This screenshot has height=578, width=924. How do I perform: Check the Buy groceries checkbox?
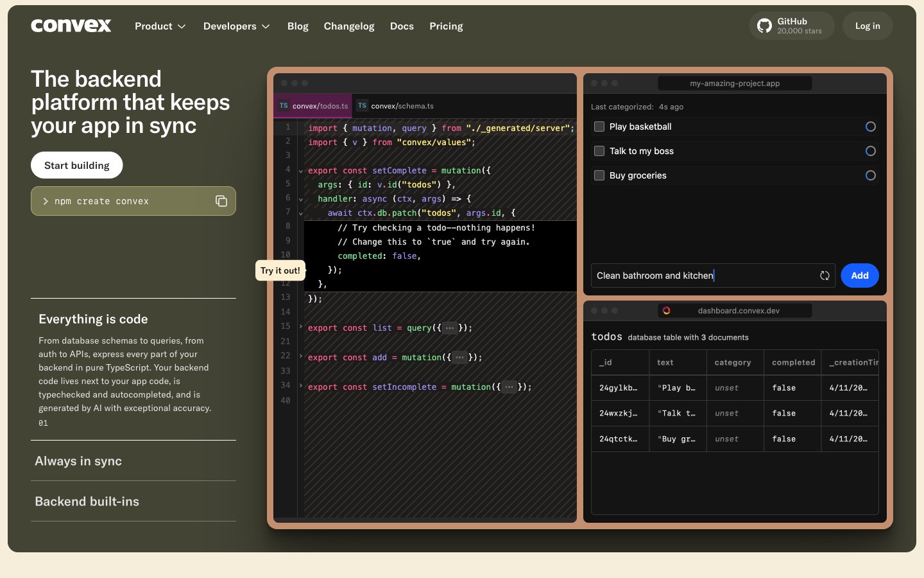[x=599, y=175]
